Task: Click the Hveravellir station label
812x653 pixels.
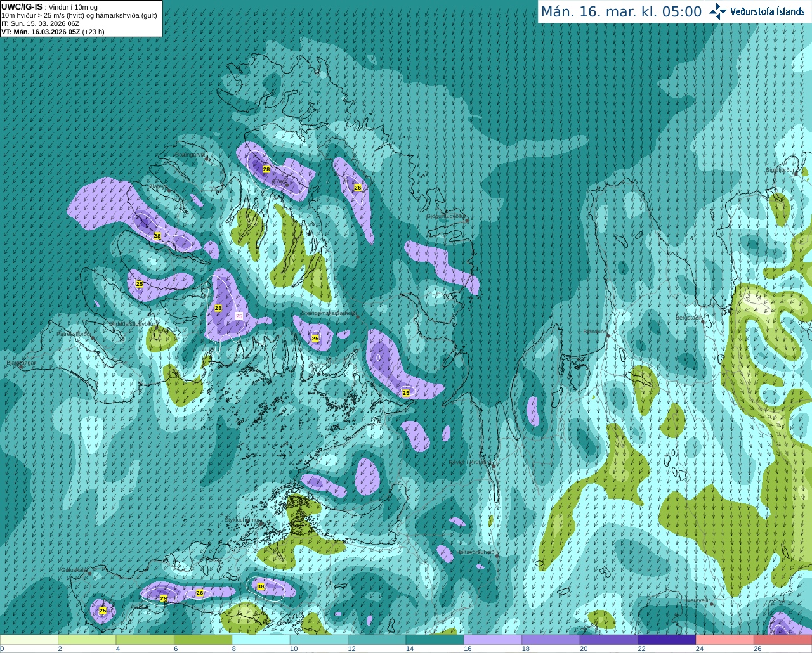Action: pos(696,600)
